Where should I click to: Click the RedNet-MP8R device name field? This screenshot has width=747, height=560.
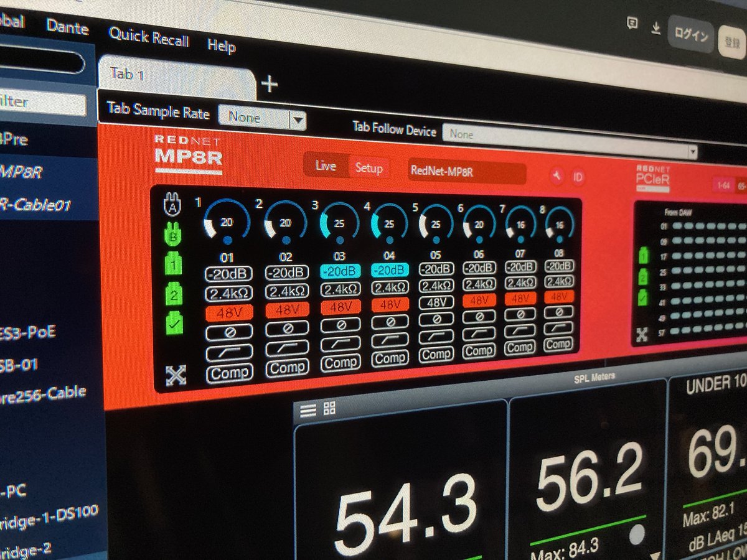(x=467, y=172)
